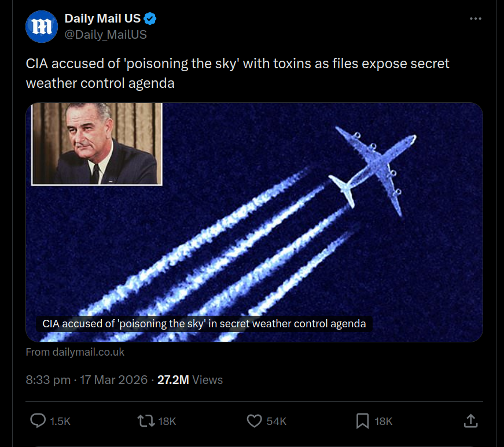Click the 18K repost count
The height and width of the screenshot is (447, 504).
167,422
